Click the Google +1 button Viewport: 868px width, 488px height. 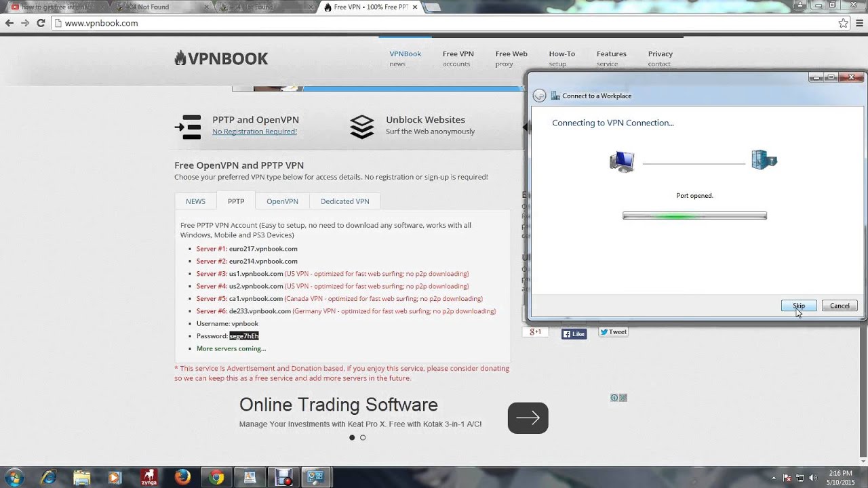(x=535, y=332)
